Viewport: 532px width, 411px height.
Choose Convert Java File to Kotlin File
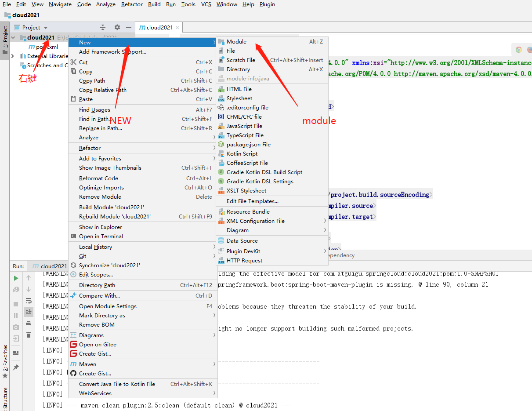[143, 384]
